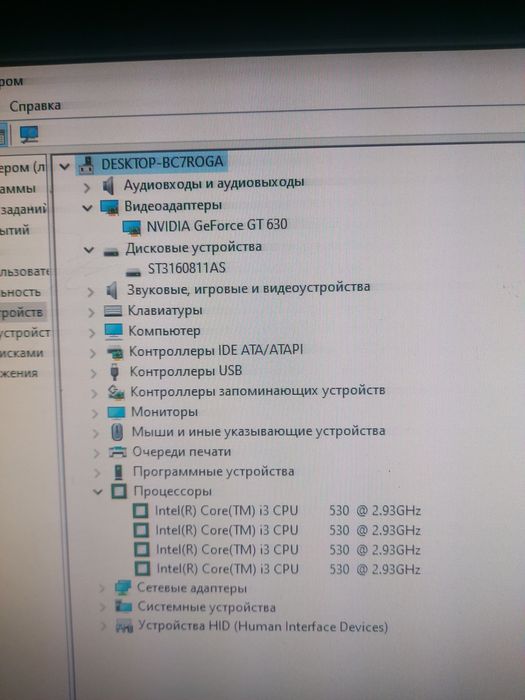Expand the Устройства HID chevron
This screenshot has width=525, height=700.
[x=104, y=626]
